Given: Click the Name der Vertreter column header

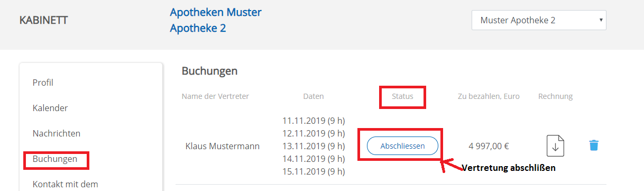Looking at the screenshot, I should pos(215,96).
